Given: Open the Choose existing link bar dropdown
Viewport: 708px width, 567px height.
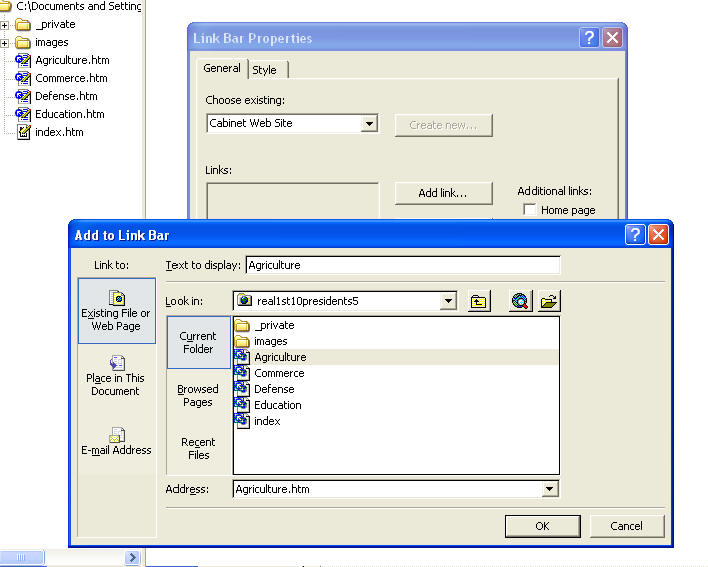Looking at the screenshot, I should [x=369, y=124].
